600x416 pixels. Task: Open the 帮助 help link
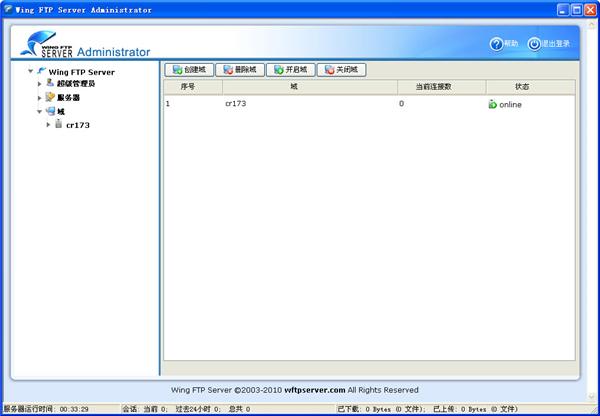pos(511,44)
